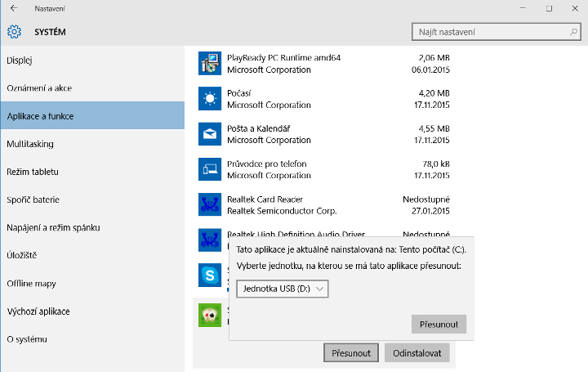Open the Jednotka USB (D:) drive dropdown
This screenshot has width=588, height=372.
[283, 289]
